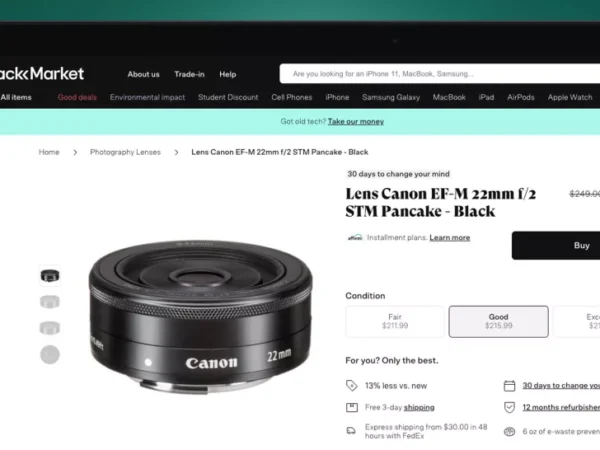Click the shipping box icon near Free 3-day

pyautogui.click(x=352, y=407)
